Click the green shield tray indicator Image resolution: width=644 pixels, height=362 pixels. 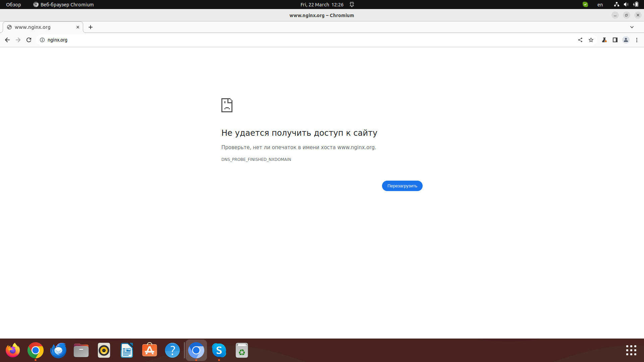pyautogui.click(x=585, y=5)
